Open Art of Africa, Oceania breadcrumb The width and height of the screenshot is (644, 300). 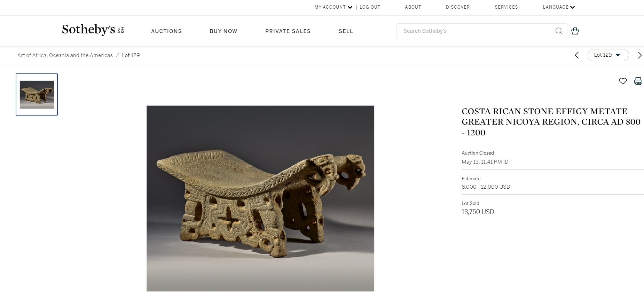(65, 55)
